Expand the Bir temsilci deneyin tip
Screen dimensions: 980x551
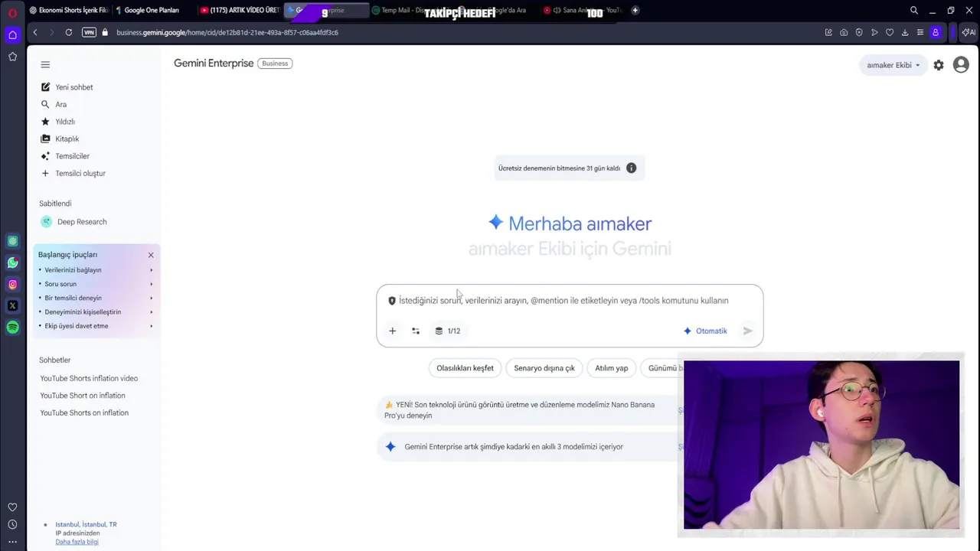click(96, 298)
